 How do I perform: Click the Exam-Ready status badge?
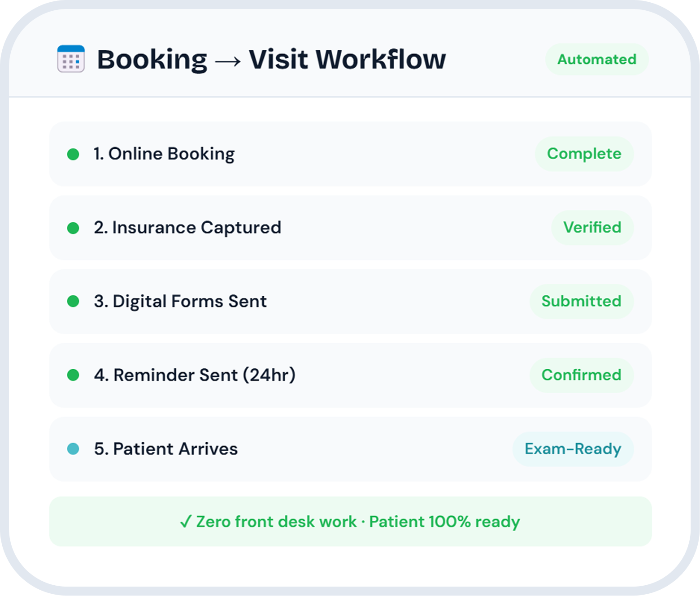573,449
